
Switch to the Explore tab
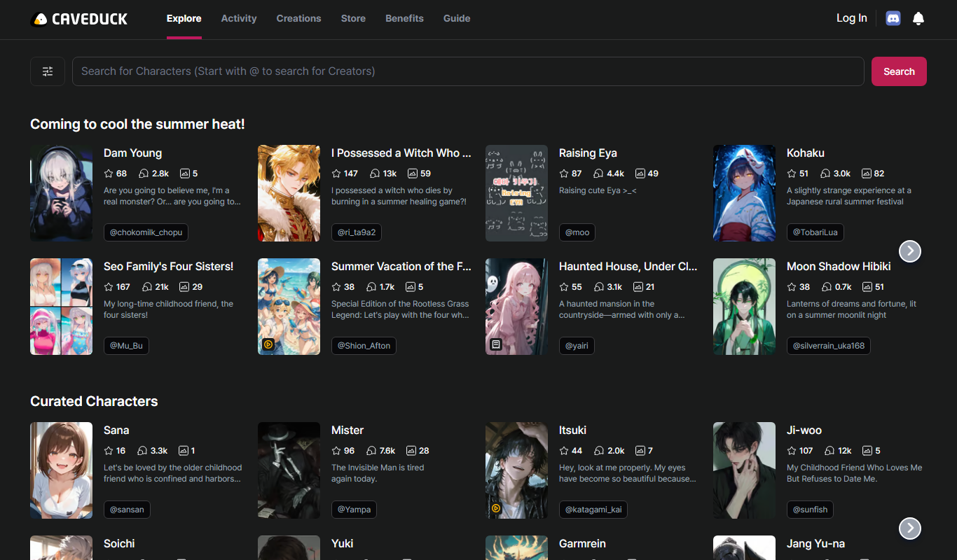(184, 19)
